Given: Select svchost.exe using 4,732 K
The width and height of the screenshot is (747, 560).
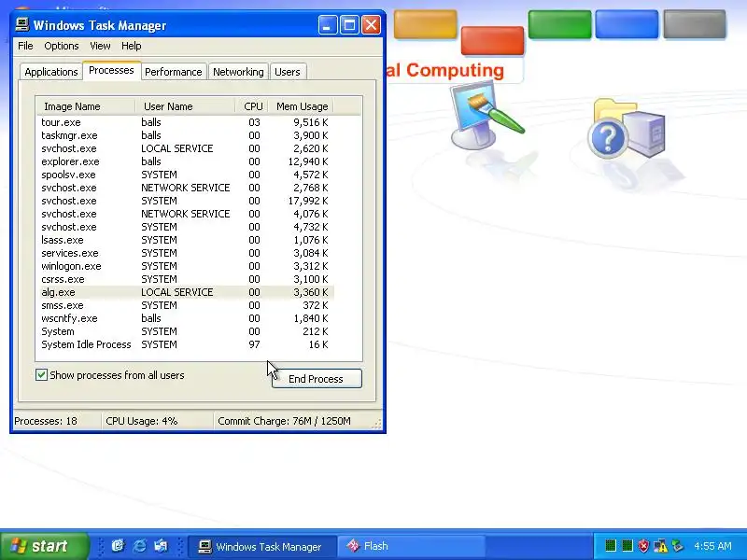Looking at the screenshot, I should [x=185, y=227].
